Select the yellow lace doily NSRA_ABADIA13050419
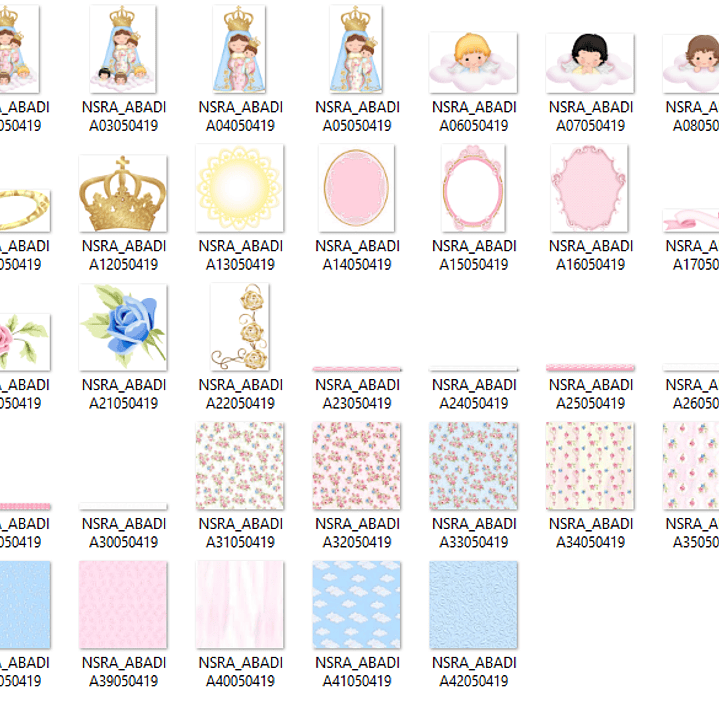This screenshot has width=719, height=719. (x=240, y=188)
